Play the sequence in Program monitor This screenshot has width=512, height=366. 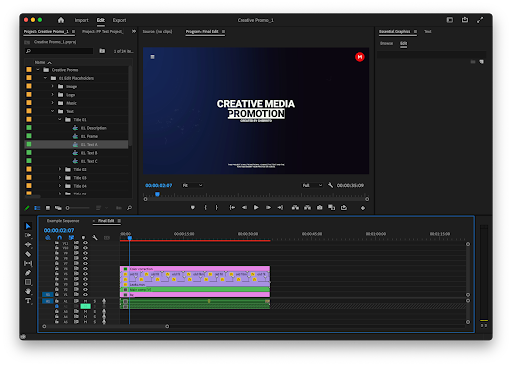[x=256, y=207]
